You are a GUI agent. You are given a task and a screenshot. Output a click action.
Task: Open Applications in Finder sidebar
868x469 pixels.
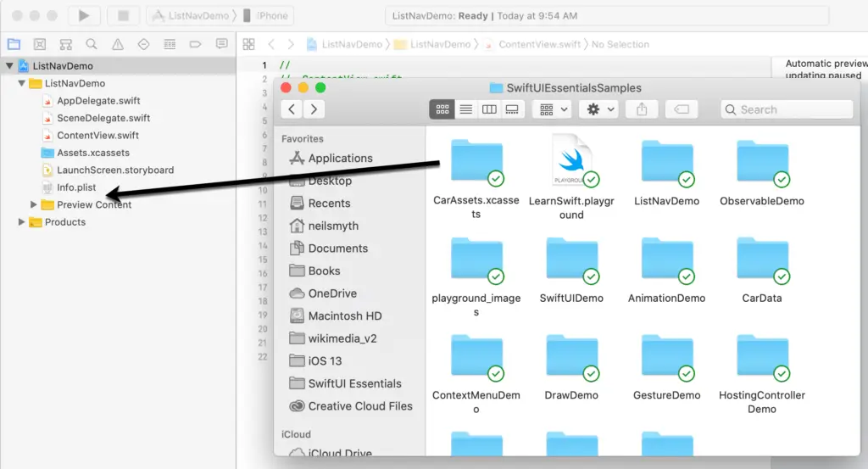click(331, 159)
